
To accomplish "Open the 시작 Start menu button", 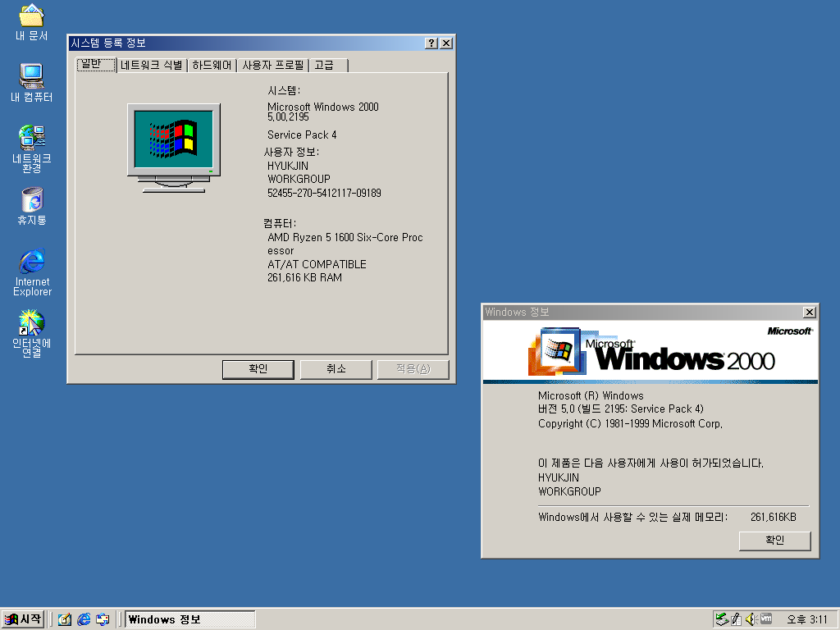I will [23, 619].
